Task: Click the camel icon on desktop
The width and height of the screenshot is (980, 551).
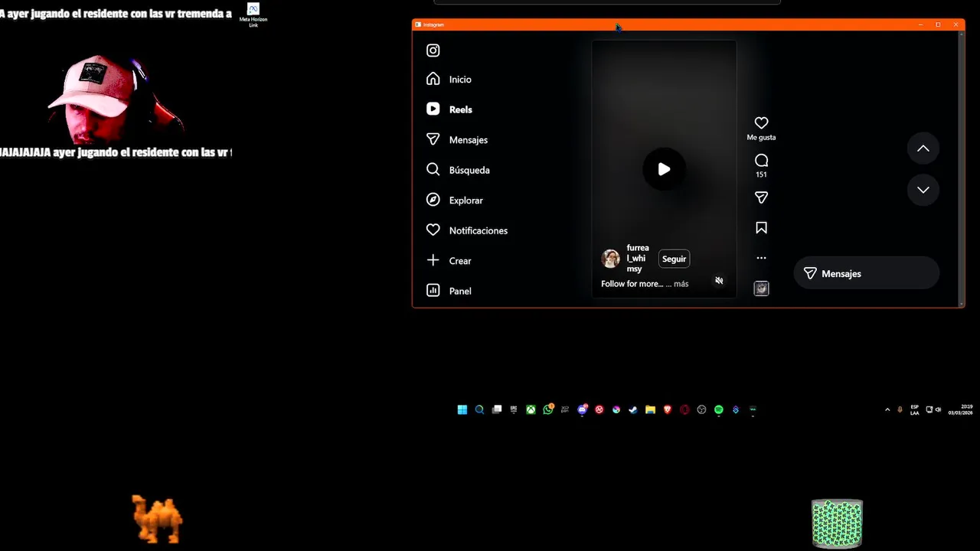Action: tap(157, 519)
